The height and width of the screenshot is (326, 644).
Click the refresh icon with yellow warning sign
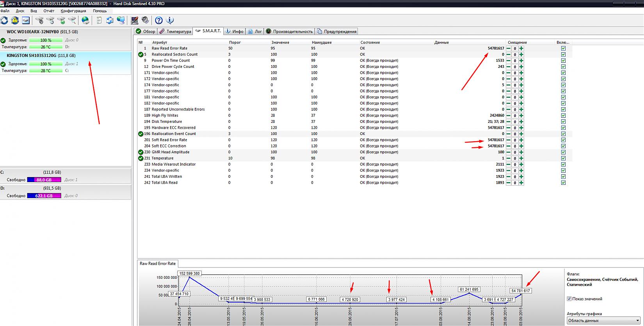point(15,20)
